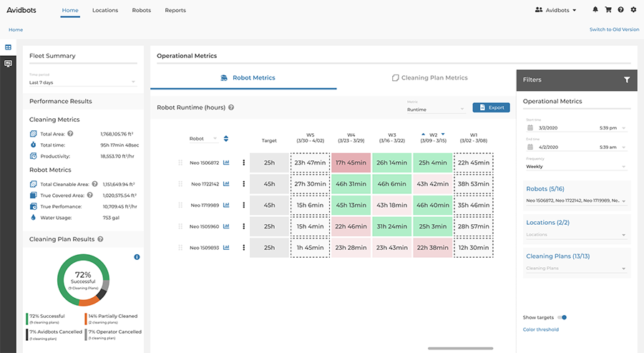
Task: Click help icon next to Robot Runtime (hours)
Action: (231, 107)
